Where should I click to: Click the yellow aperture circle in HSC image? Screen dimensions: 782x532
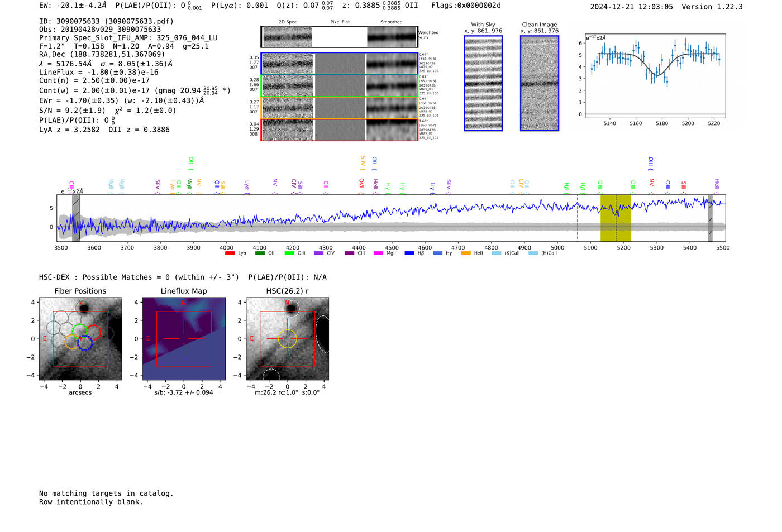tap(287, 339)
